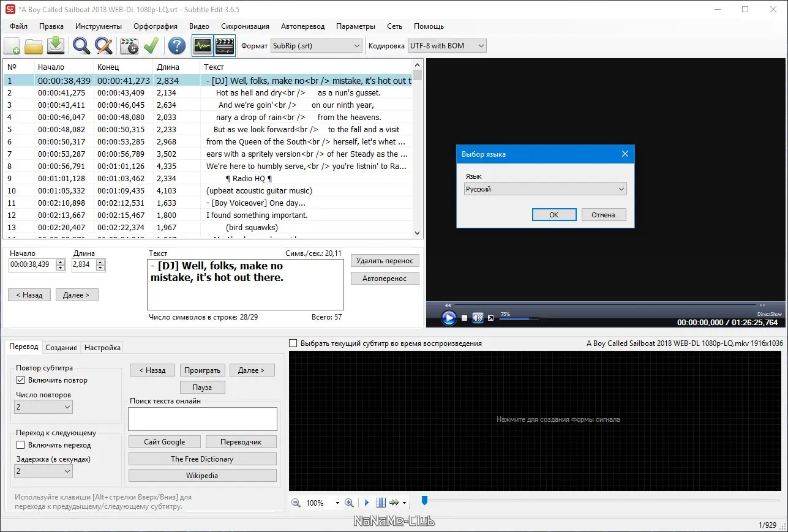Click the grid columns icon under the waveform
The width and height of the screenshot is (788, 532).
381,503
